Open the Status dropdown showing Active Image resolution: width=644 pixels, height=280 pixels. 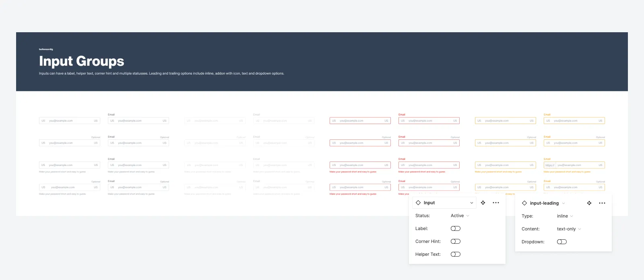pos(460,216)
